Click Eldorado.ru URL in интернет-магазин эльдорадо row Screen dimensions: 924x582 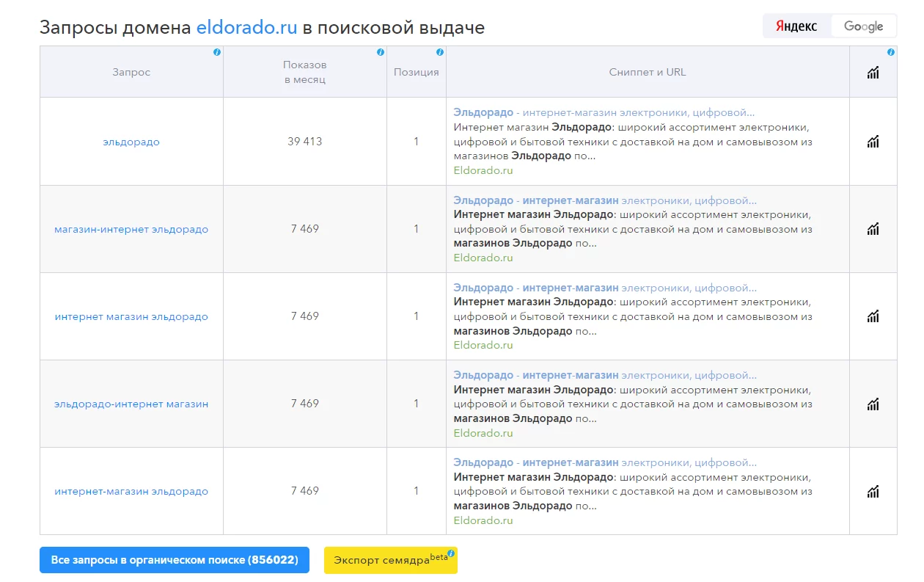[x=483, y=520]
